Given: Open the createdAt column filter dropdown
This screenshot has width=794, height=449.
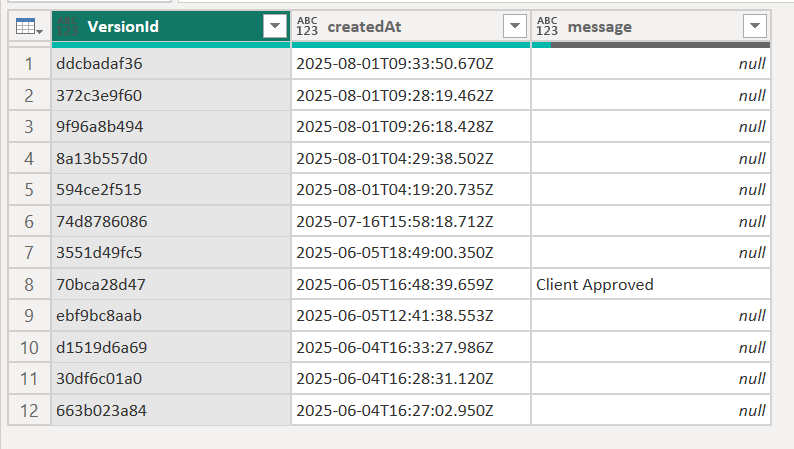Looking at the screenshot, I should (x=515, y=26).
